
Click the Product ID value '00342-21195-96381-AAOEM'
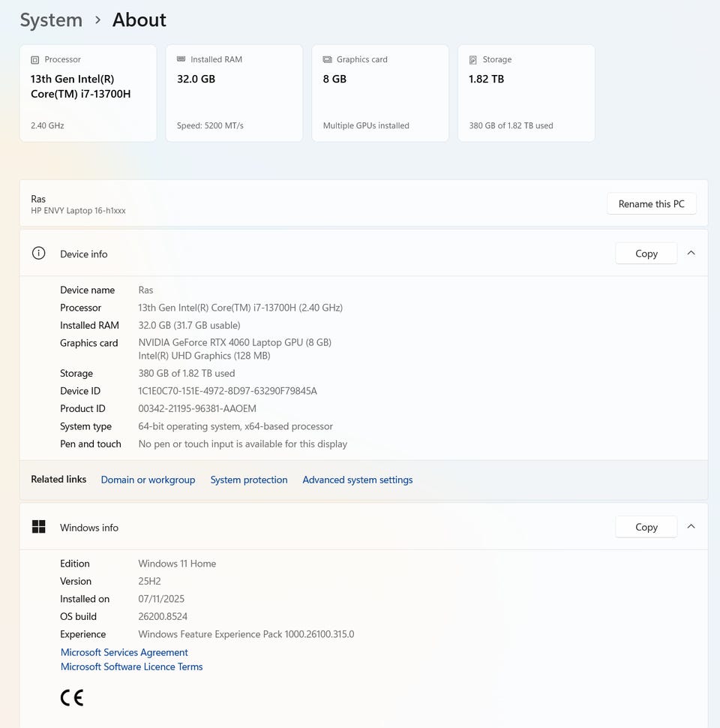pyautogui.click(x=197, y=408)
